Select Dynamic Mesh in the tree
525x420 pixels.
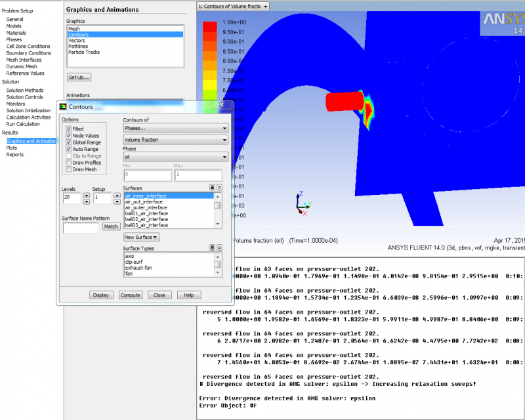pos(22,66)
